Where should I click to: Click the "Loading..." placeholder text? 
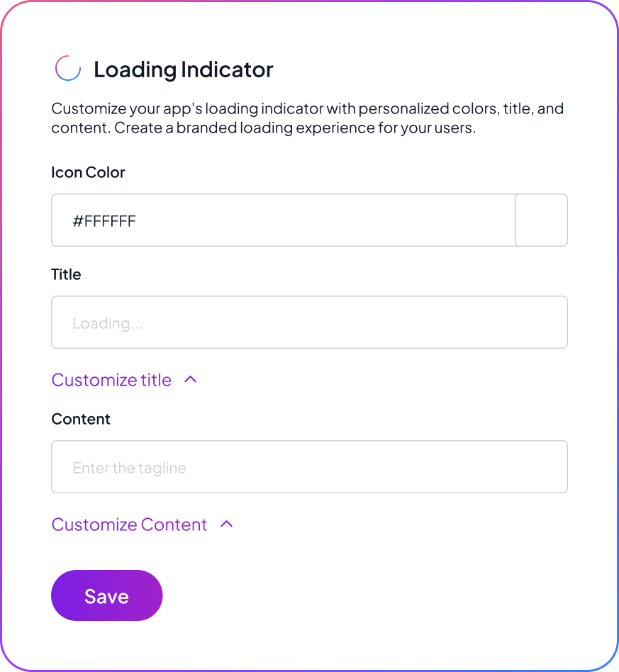[107, 323]
